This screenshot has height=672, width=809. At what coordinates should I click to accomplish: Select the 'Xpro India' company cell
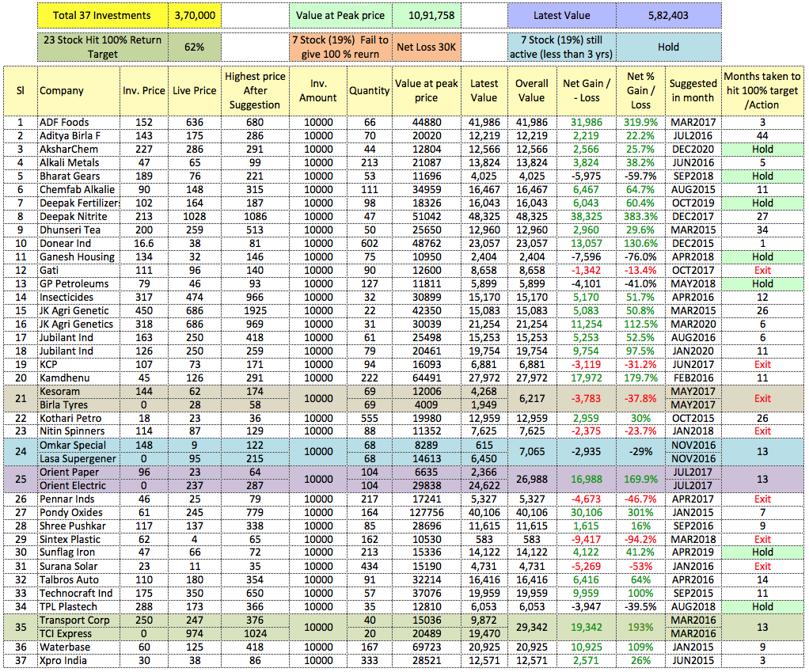pos(78,661)
